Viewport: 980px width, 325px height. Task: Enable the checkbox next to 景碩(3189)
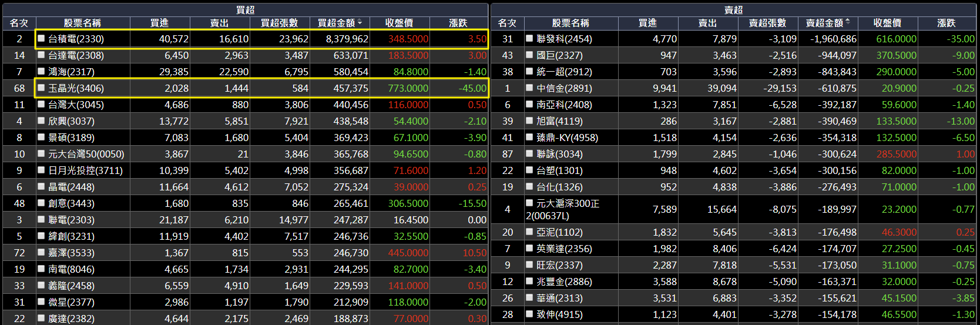[41, 137]
